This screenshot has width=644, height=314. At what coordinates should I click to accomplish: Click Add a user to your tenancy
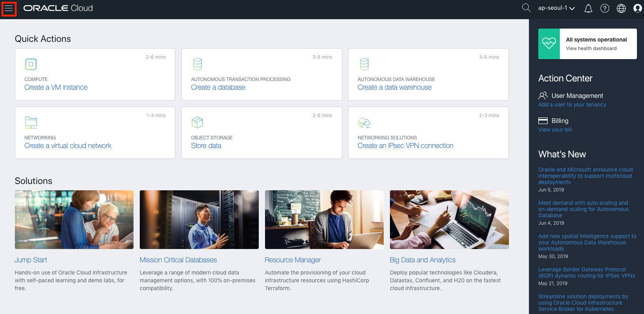point(572,105)
